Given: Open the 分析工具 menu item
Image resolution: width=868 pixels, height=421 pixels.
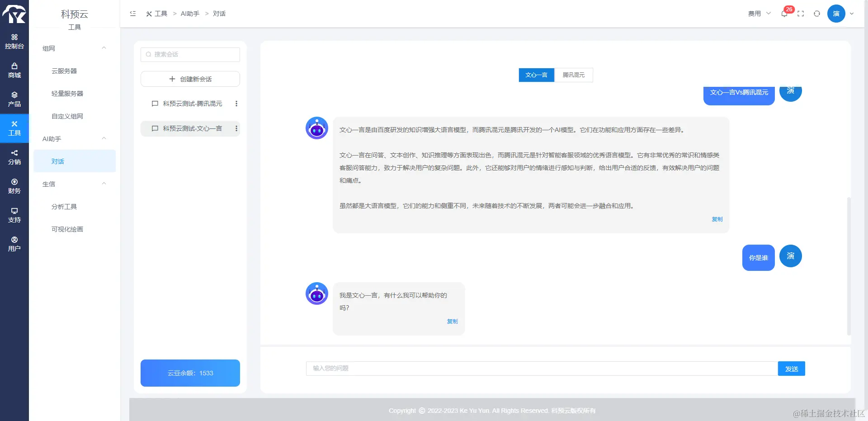Looking at the screenshot, I should [75, 207].
